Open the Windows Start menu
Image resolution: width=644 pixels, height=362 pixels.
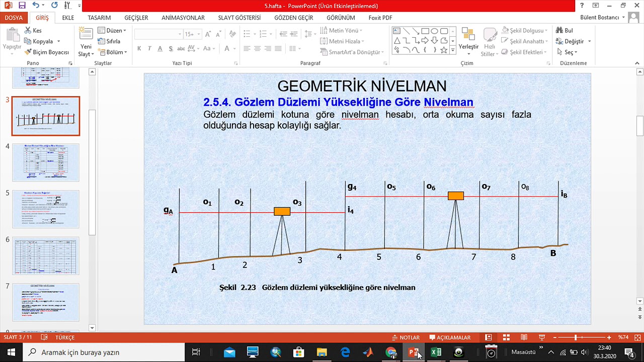11,352
